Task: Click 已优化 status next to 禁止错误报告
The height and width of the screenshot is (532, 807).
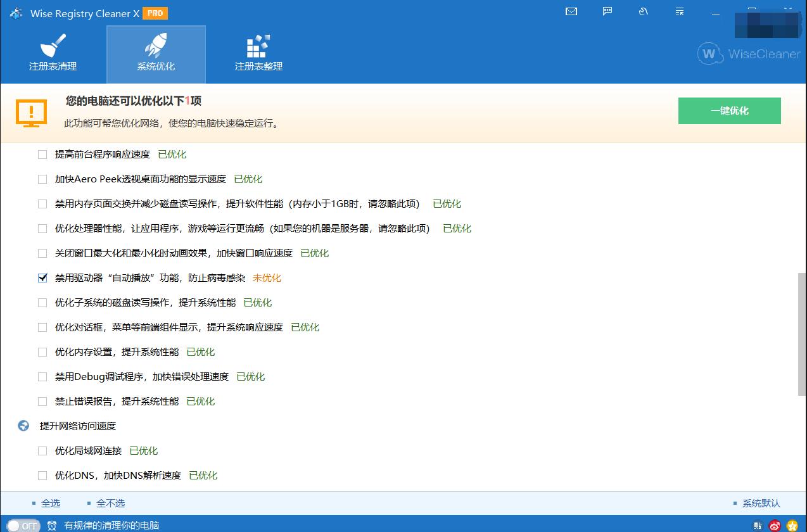Action: 200,401
